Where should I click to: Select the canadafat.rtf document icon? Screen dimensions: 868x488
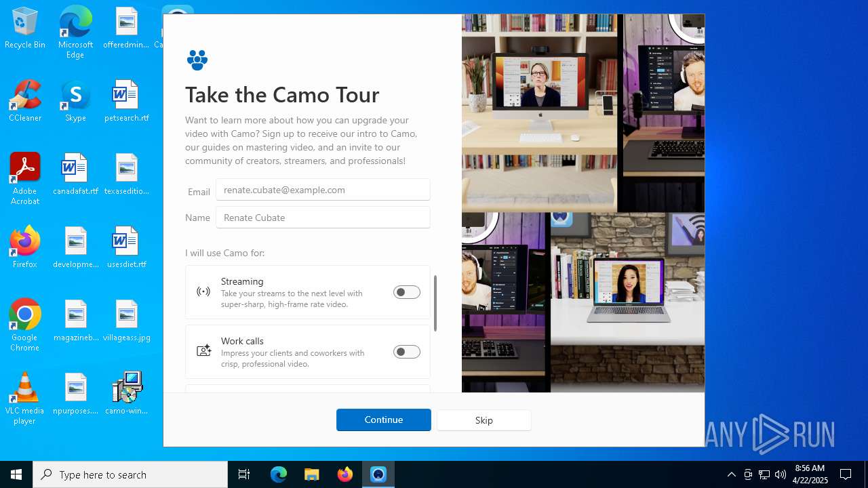coord(75,174)
